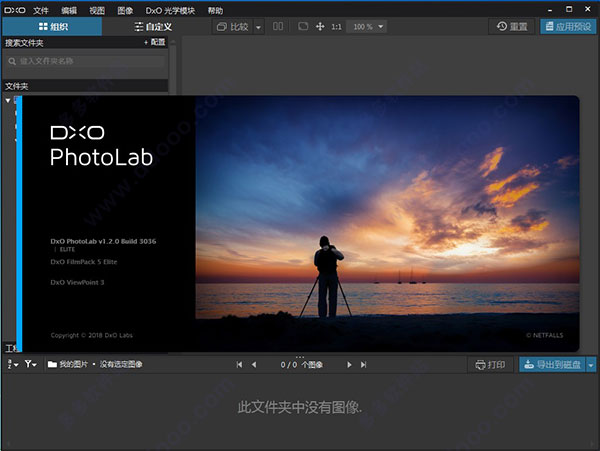Open the DxO 光学模块 menu
The image size is (600, 451).
point(170,10)
